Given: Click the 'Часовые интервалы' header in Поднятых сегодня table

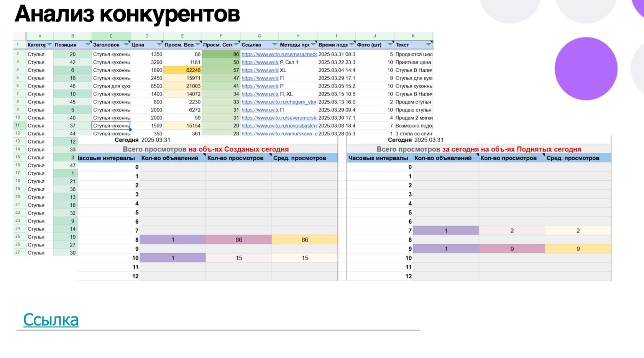Looking at the screenshot, I should click(x=380, y=158).
